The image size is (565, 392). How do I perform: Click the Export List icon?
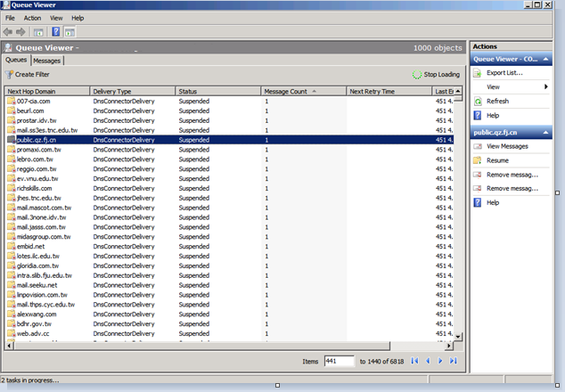point(478,73)
